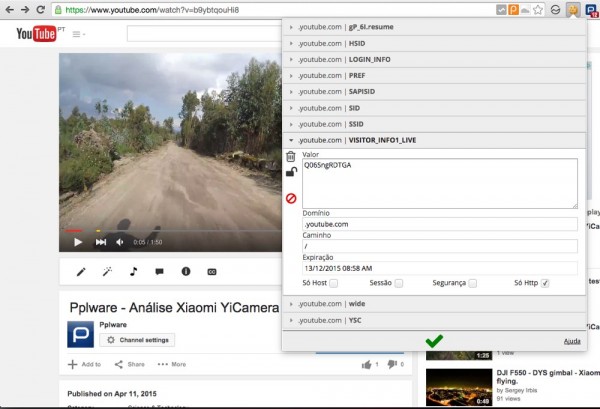Toggle the Segurança checkbox
Screen dimensions: 600x409
(x=473, y=283)
